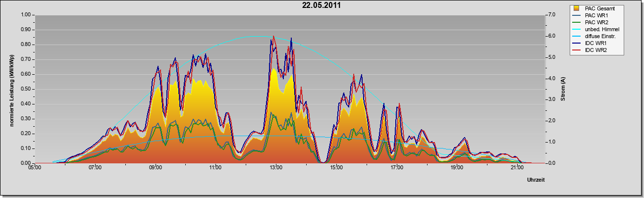Click the chart title 22.05.2011
Screen dimensions: 644x198
click(322, 5)
